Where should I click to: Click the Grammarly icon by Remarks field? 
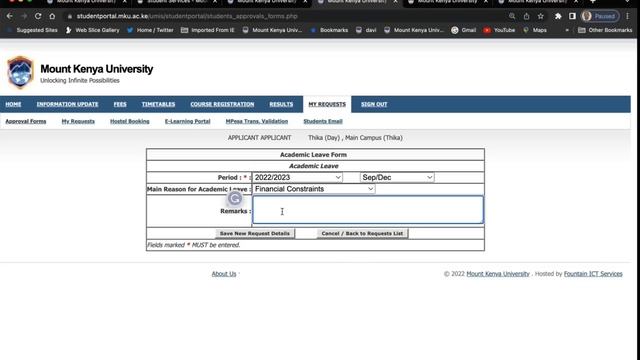point(235,198)
